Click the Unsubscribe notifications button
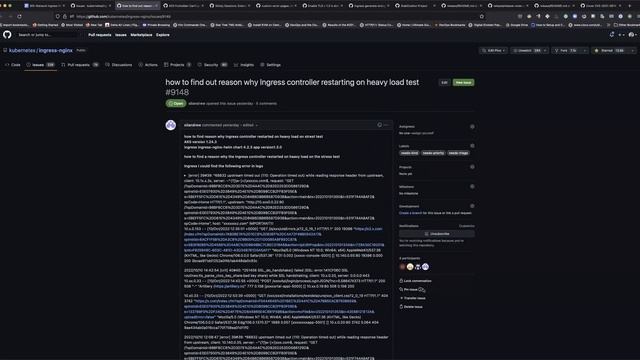Image resolution: width=640 pixels, height=360 pixels. click(437, 234)
